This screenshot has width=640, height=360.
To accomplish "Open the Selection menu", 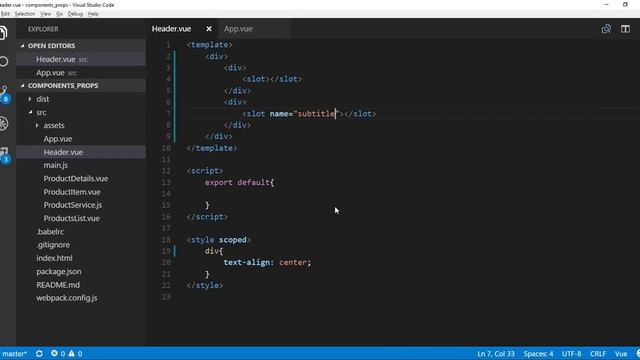I will [24, 14].
